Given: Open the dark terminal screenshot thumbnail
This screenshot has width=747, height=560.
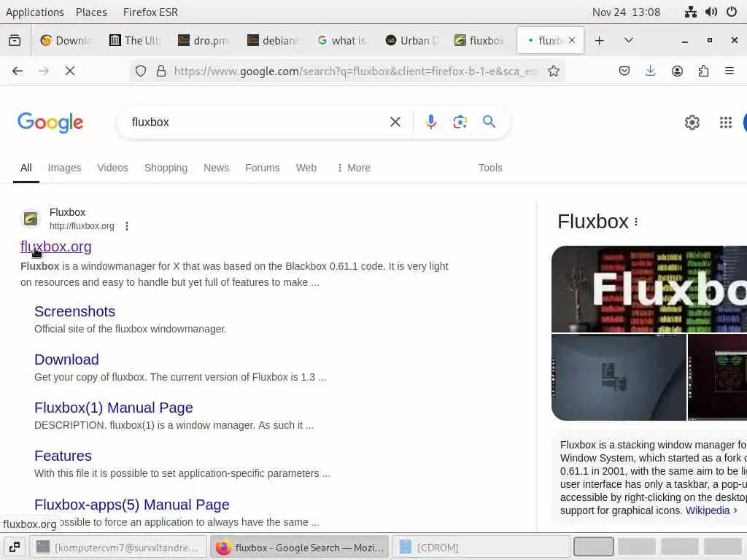Looking at the screenshot, I should [718, 377].
